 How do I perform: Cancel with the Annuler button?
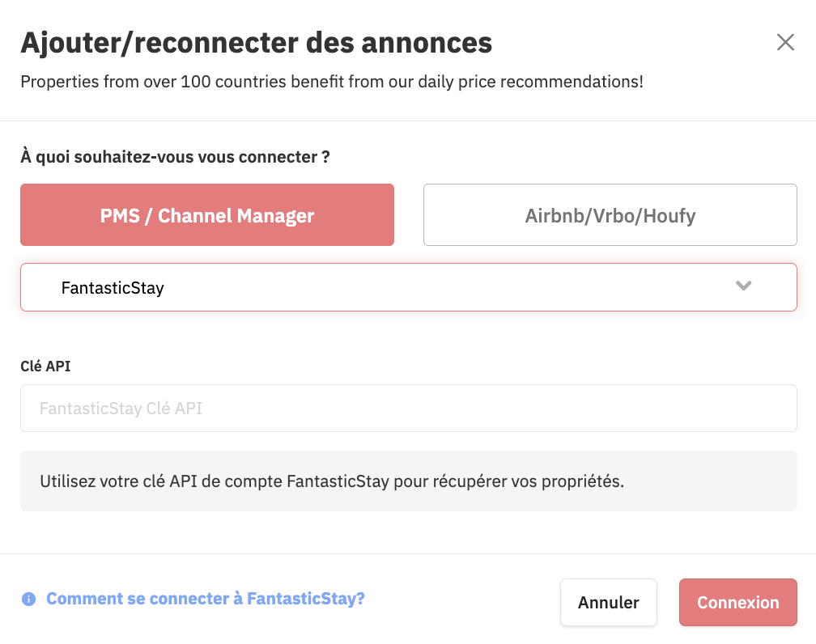tap(609, 603)
